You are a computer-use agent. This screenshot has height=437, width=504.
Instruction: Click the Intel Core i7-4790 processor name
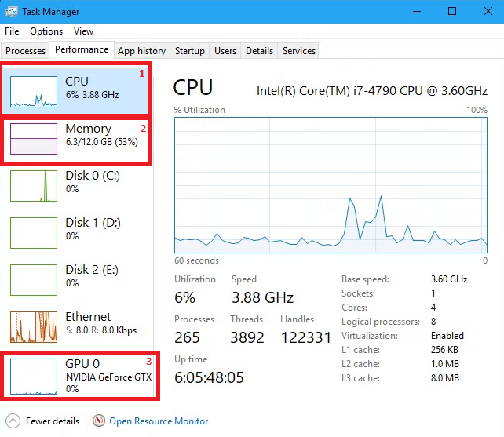pyautogui.click(x=372, y=91)
